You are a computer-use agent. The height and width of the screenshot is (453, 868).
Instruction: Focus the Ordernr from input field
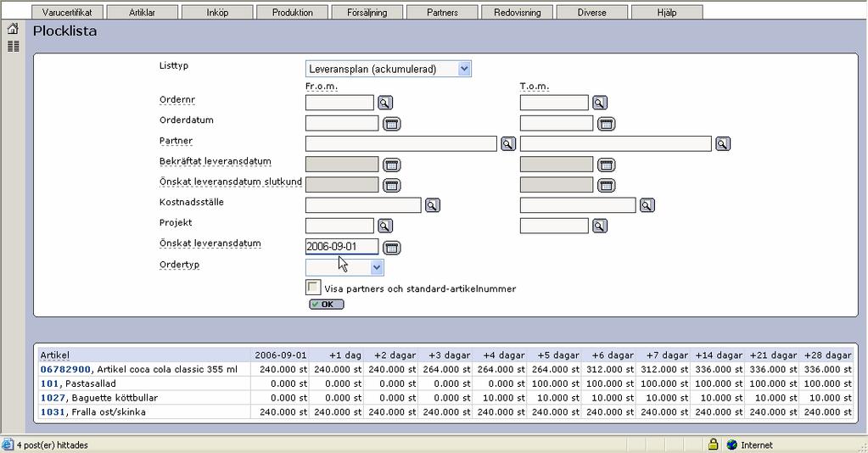(340, 103)
